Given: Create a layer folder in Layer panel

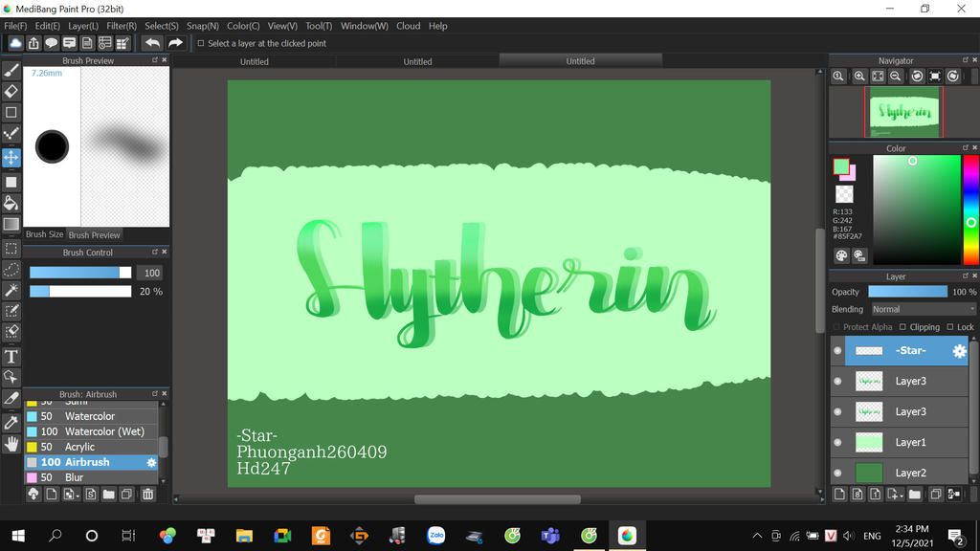Looking at the screenshot, I should 915,495.
